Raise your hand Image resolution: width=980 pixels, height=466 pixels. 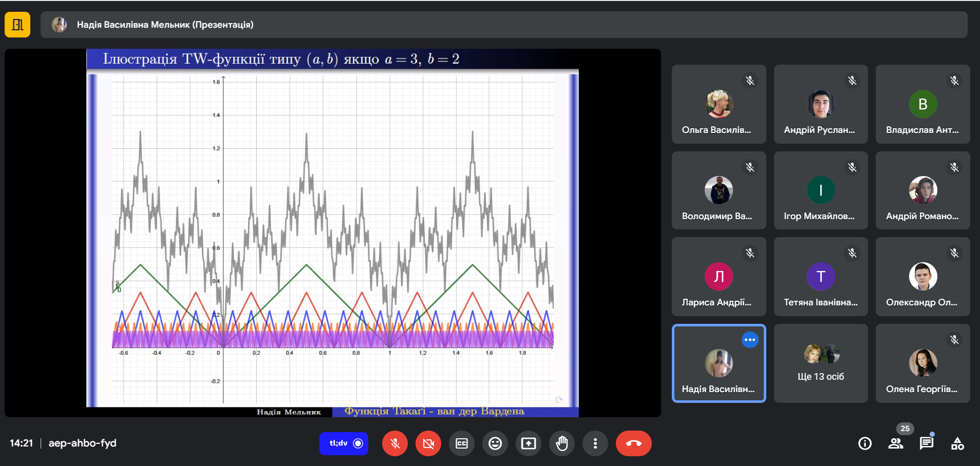pyautogui.click(x=562, y=443)
